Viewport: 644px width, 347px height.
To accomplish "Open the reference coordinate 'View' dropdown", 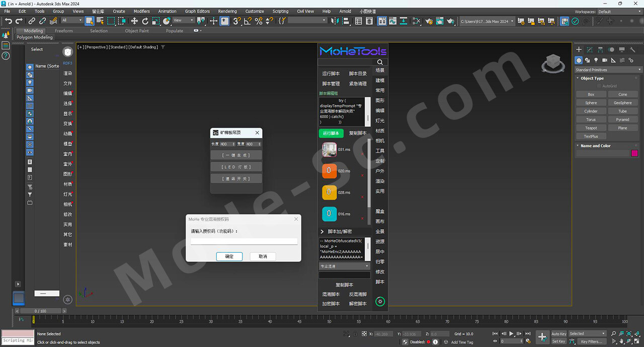I will [183, 21].
